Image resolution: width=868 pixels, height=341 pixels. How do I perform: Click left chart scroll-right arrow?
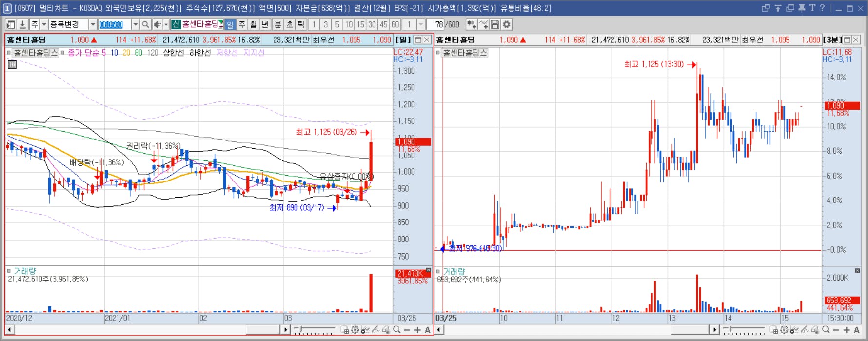pos(286,330)
